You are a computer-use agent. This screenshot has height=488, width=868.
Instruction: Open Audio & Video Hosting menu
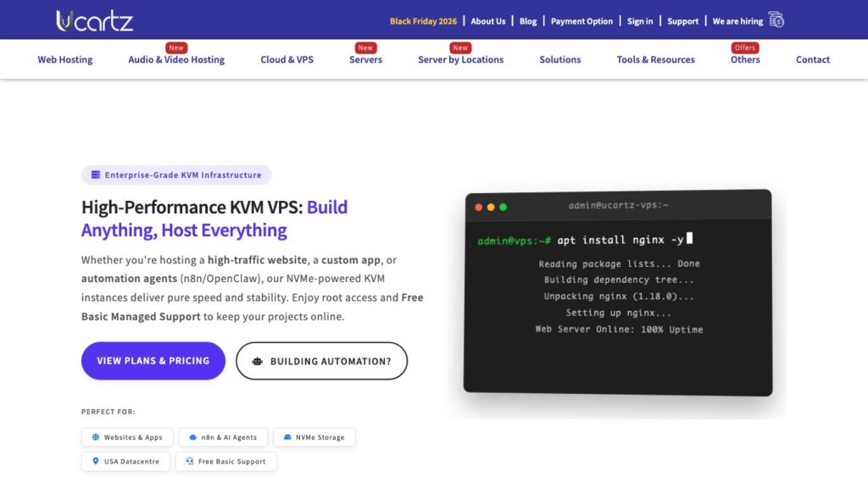[176, 60]
